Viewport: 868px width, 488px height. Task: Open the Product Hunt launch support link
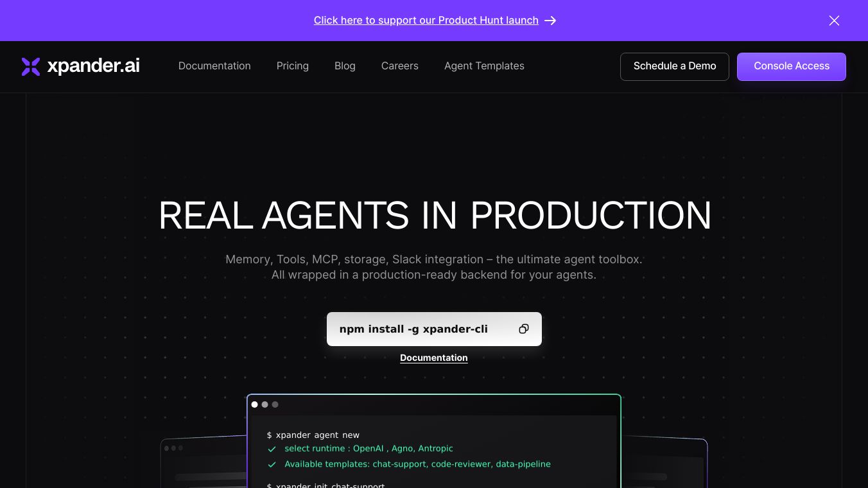[x=426, y=21]
